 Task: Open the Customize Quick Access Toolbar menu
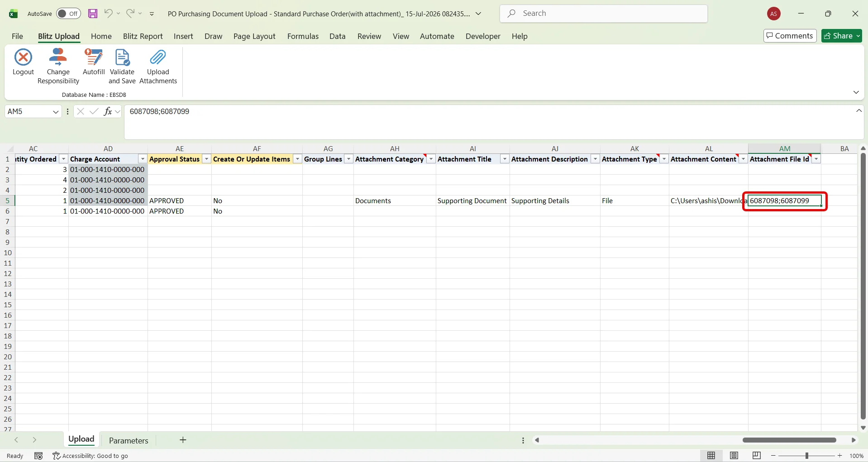[152, 14]
